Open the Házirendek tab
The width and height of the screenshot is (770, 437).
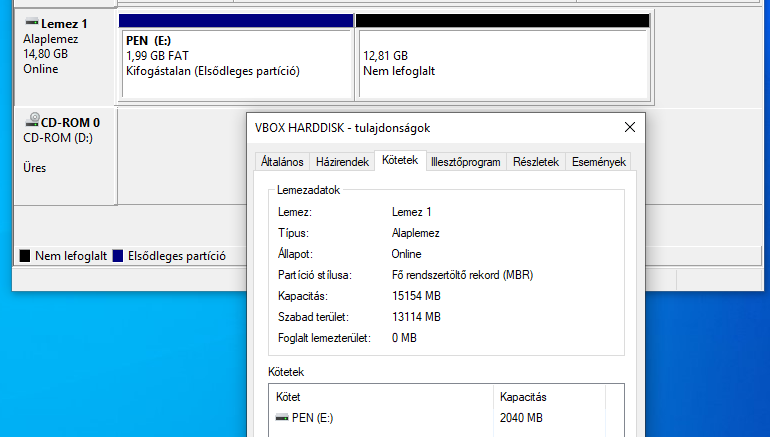coord(342,162)
